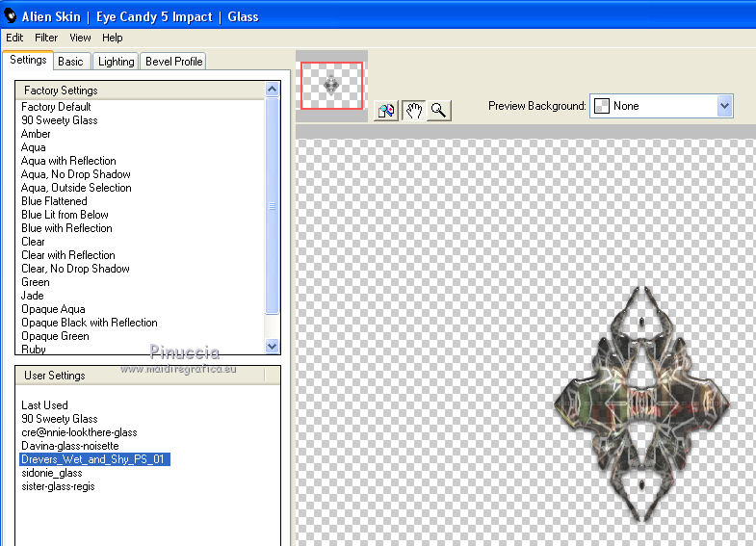Switch to the Settings tab

pyautogui.click(x=28, y=60)
